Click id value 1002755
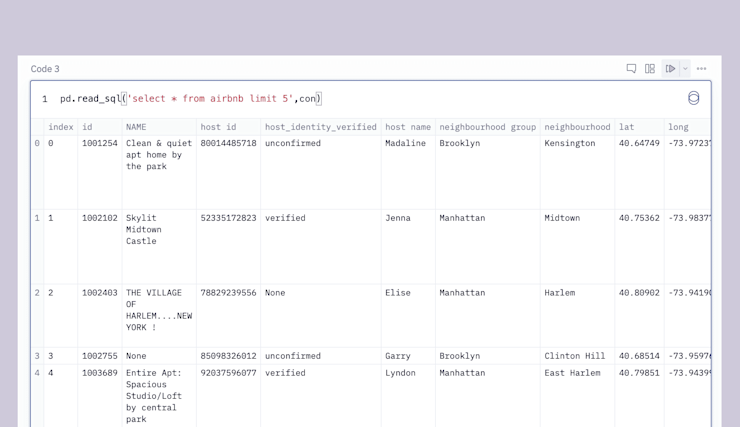The height and width of the screenshot is (427, 740). click(x=100, y=356)
